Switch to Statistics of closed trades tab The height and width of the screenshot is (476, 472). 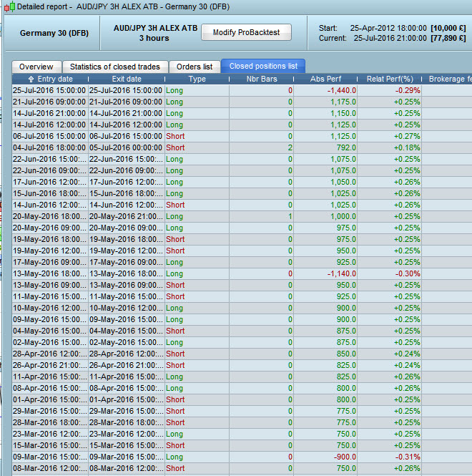[x=115, y=67]
